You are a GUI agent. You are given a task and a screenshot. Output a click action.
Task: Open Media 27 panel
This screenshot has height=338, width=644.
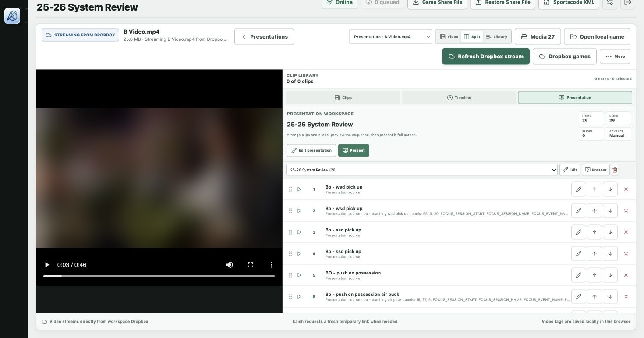538,37
